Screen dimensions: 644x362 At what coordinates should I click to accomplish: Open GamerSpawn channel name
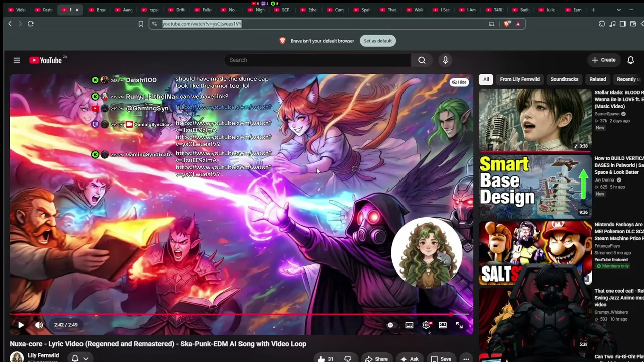click(607, 114)
